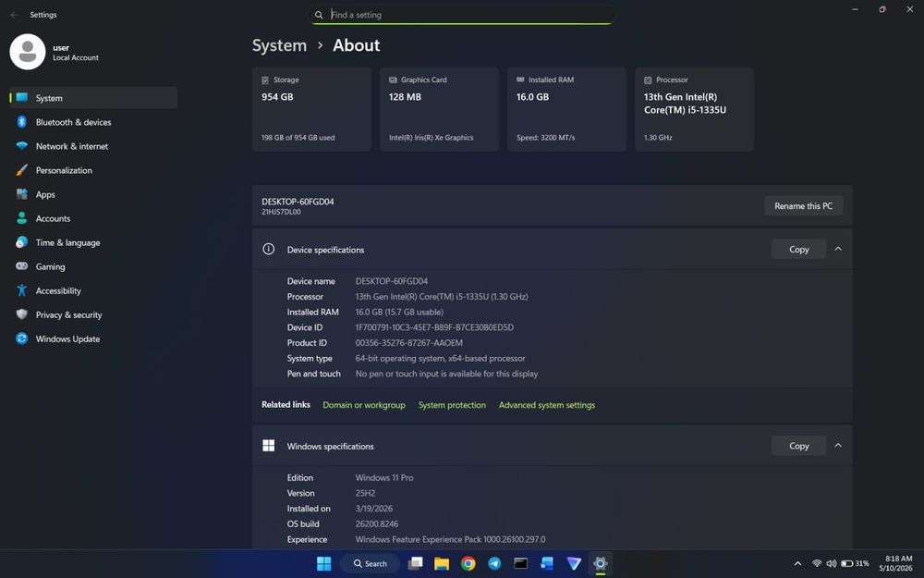Image resolution: width=924 pixels, height=578 pixels.
Task: Click the PC name DESKTOP-60FGD04 heading
Action: [x=298, y=201]
